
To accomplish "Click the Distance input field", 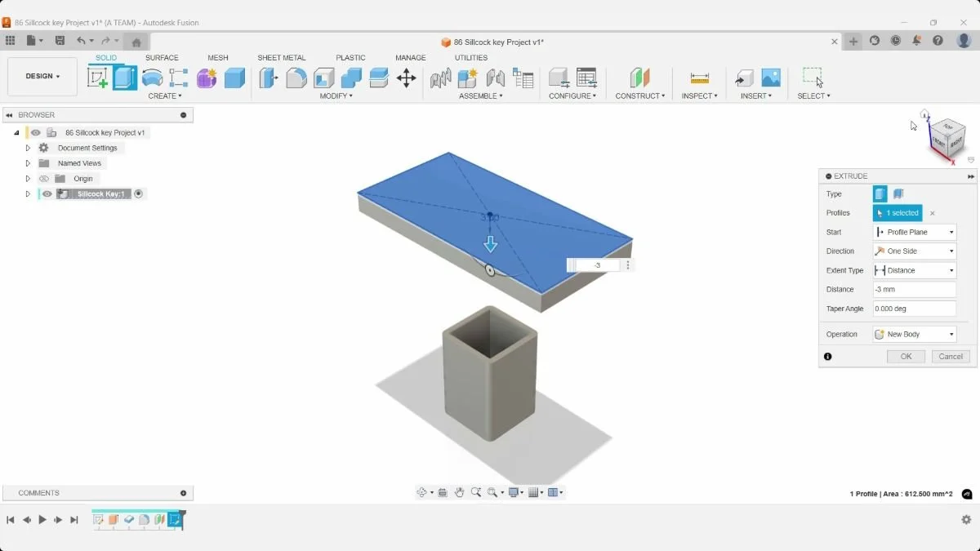I will (x=915, y=290).
